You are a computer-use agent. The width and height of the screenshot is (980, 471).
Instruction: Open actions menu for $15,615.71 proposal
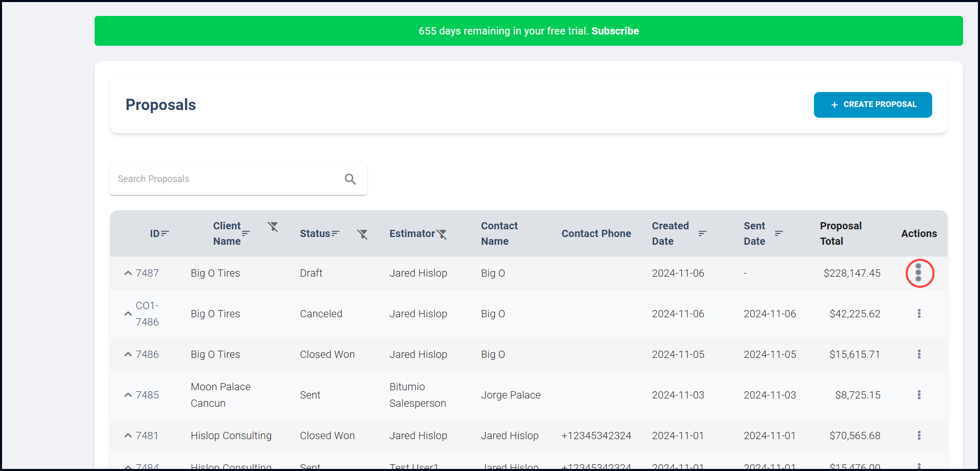click(919, 354)
